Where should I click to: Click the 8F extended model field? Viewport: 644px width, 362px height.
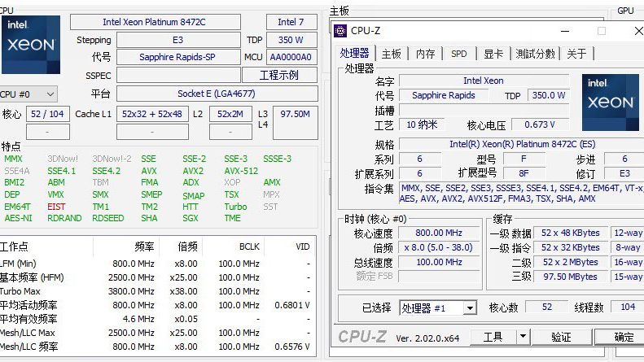point(524,173)
